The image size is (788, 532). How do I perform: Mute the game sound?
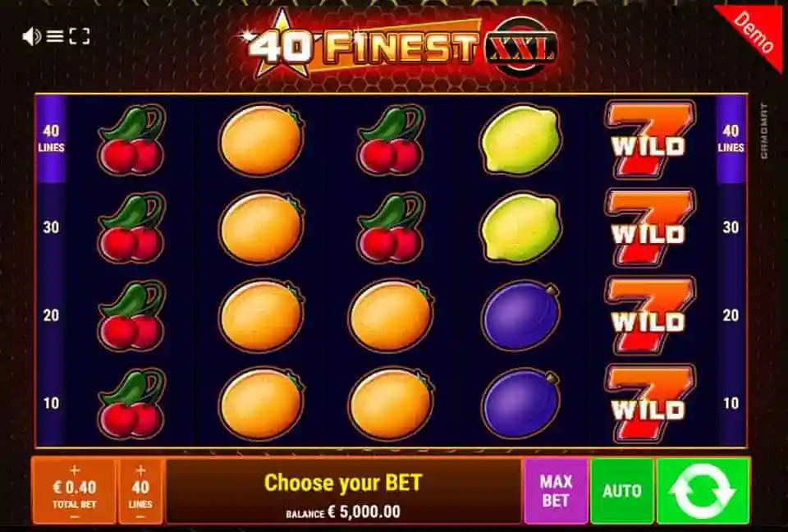click(32, 37)
